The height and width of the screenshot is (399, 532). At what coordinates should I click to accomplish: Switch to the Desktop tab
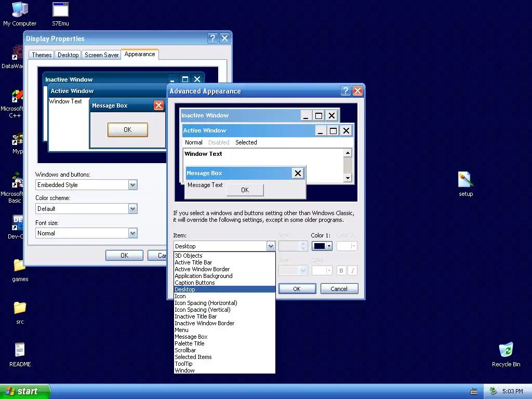click(x=68, y=55)
